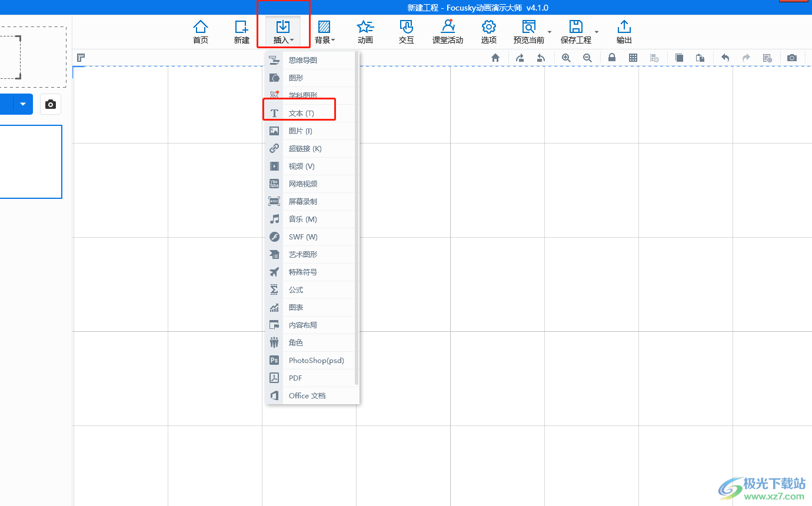Expand the 保存工程 dropdown arrow
This screenshot has width=812, height=506.
597,32
